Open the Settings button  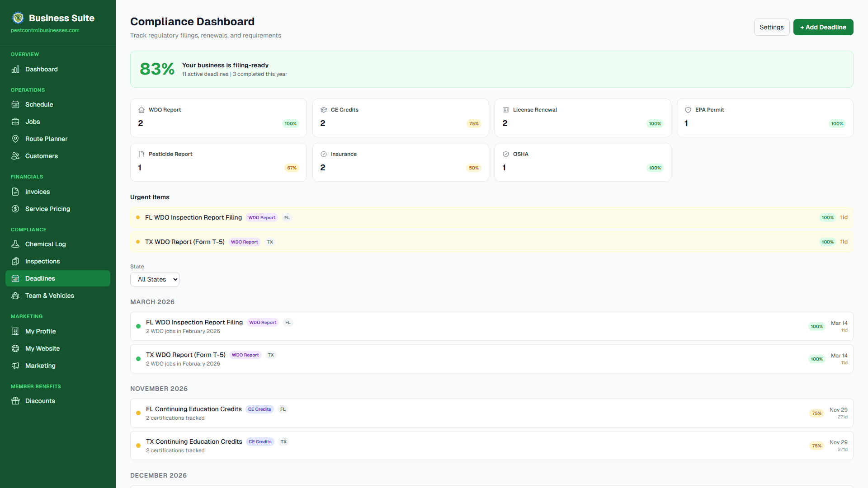pyautogui.click(x=771, y=27)
